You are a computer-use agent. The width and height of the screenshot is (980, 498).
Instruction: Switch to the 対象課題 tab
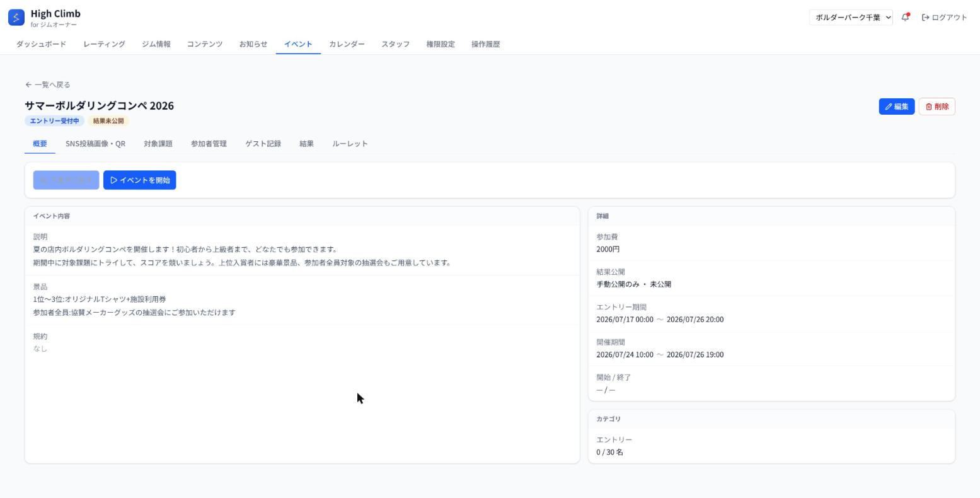(158, 144)
